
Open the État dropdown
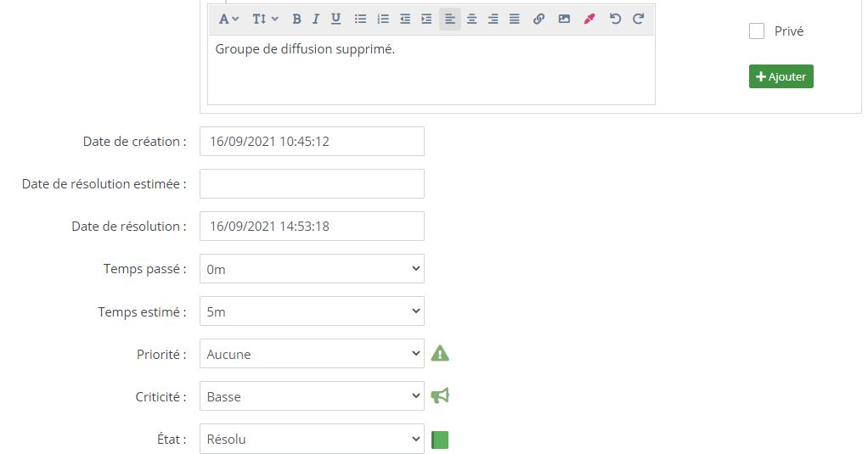[x=312, y=439]
